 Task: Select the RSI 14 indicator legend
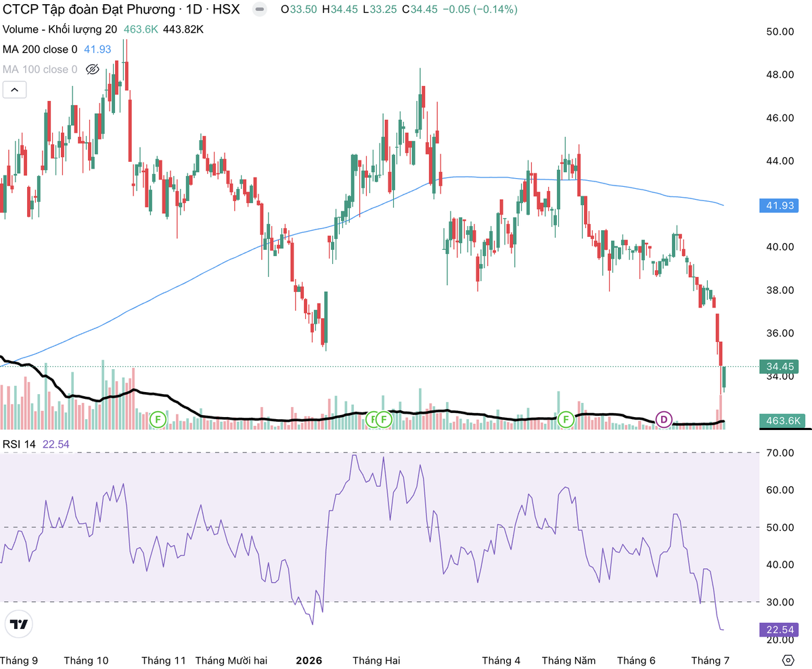[20, 444]
